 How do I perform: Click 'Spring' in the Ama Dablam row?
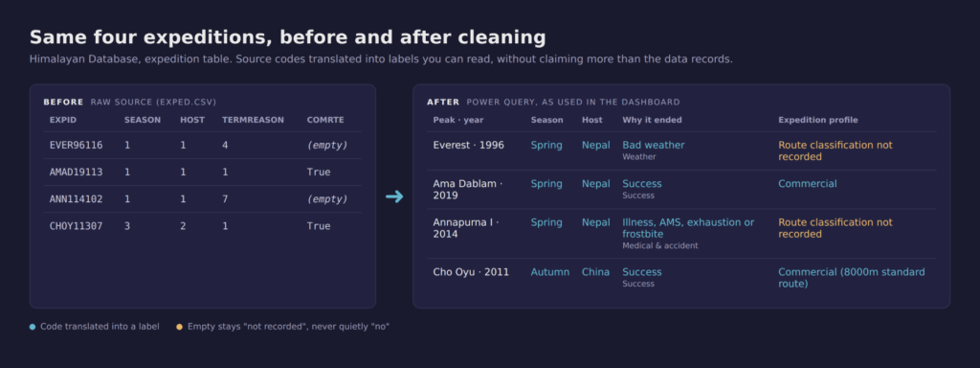(x=546, y=184)
